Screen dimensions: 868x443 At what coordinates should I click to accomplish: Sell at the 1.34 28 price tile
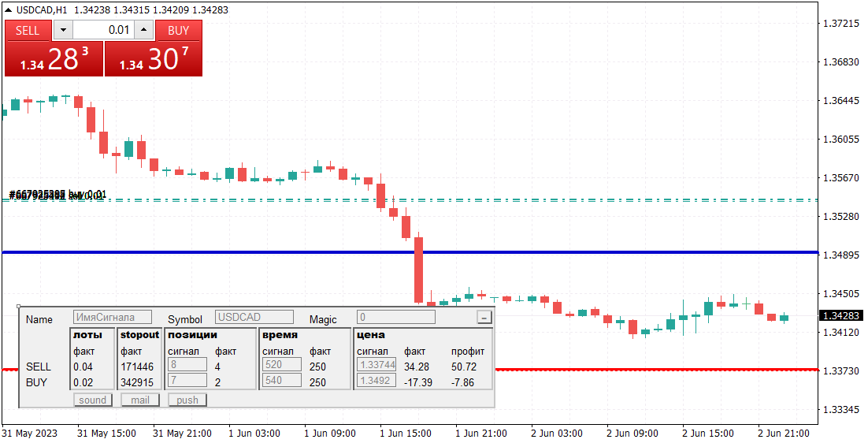pyautogui.click(x=54, y=58)
